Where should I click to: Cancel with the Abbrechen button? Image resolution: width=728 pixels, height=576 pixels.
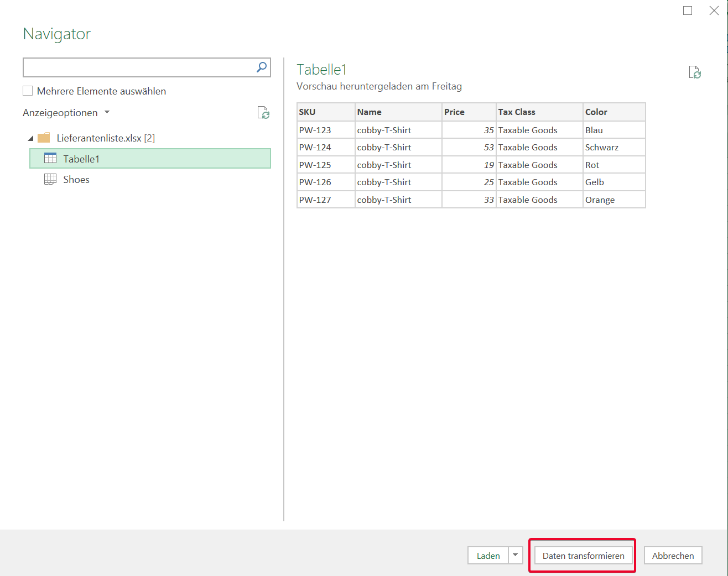(673, 555)
